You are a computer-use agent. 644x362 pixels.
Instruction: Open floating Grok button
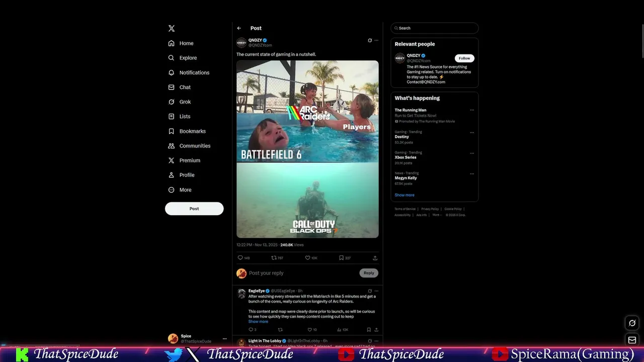[632, 323]
